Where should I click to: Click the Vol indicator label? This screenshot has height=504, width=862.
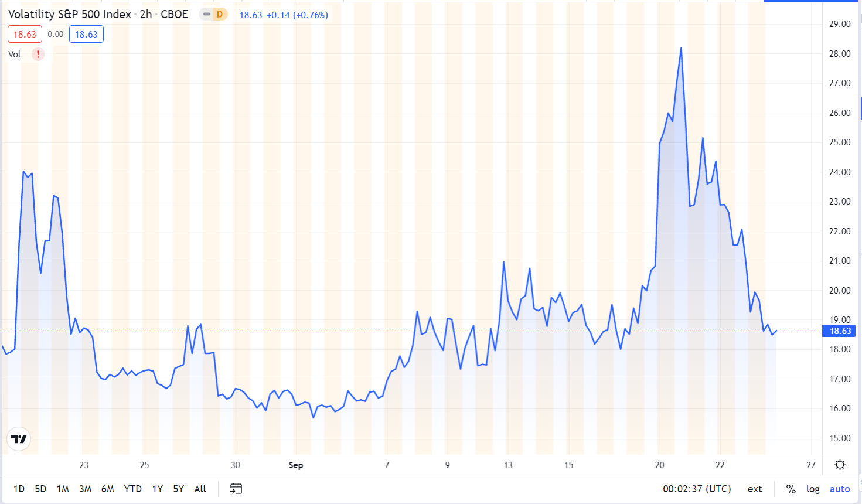(x=15, y=55)
